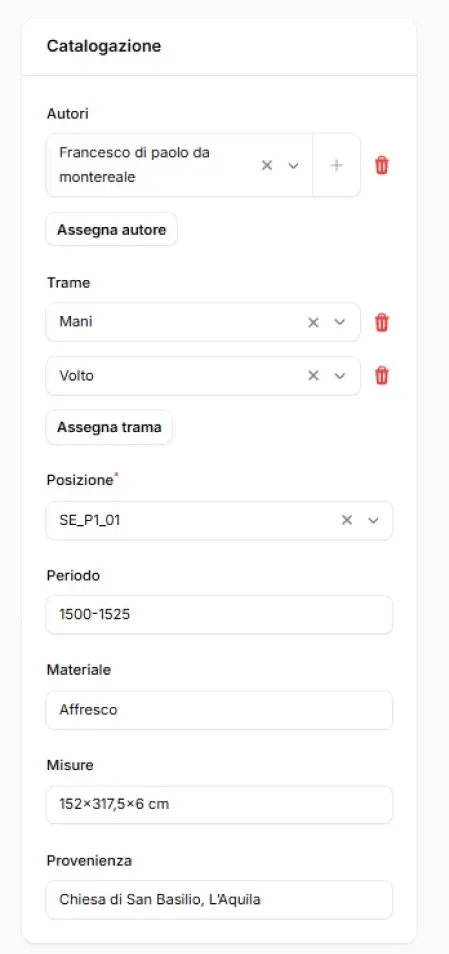This screenshot has height=954, width=449.
Task: Focus the Periodo field showing 1500-1525
Action: tap(219, 615)
